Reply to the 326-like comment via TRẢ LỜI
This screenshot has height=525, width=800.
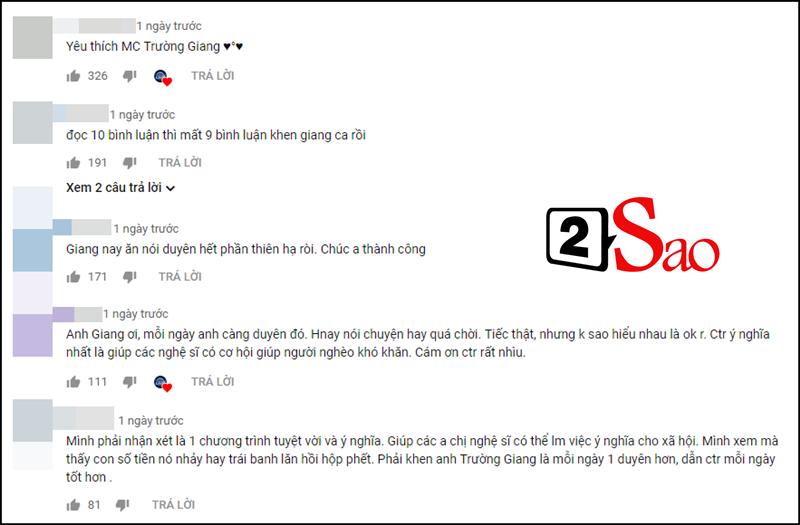213,76
